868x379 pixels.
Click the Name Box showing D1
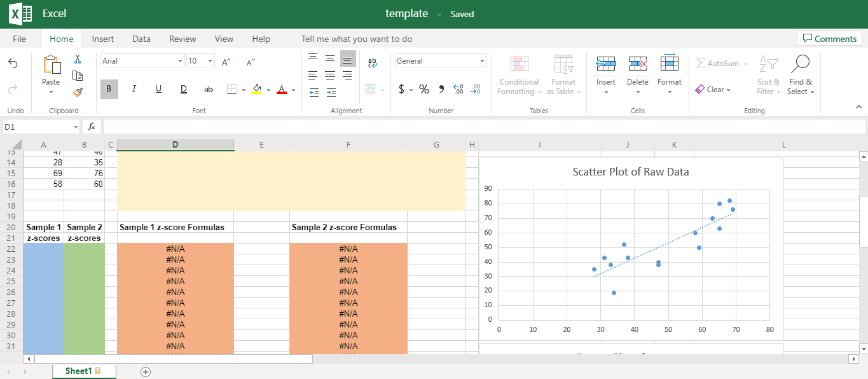pos(37,127)
